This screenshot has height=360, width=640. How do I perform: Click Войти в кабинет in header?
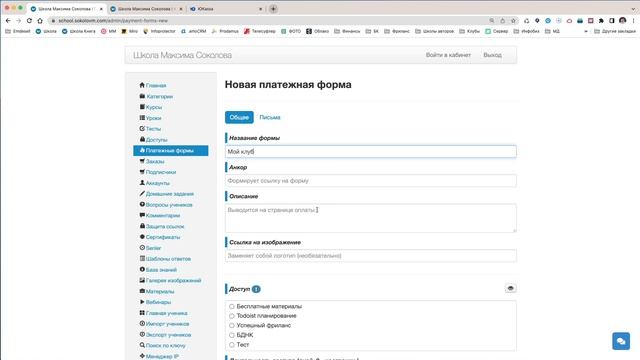(448, 55)
